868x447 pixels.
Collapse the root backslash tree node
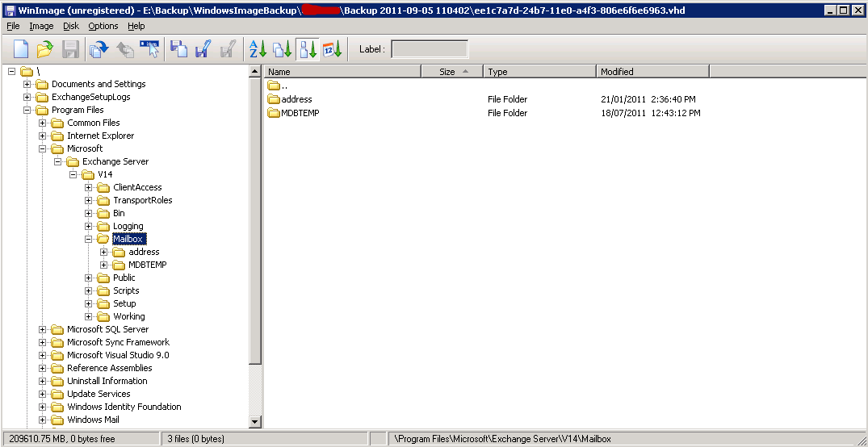[x=11, y=71]
